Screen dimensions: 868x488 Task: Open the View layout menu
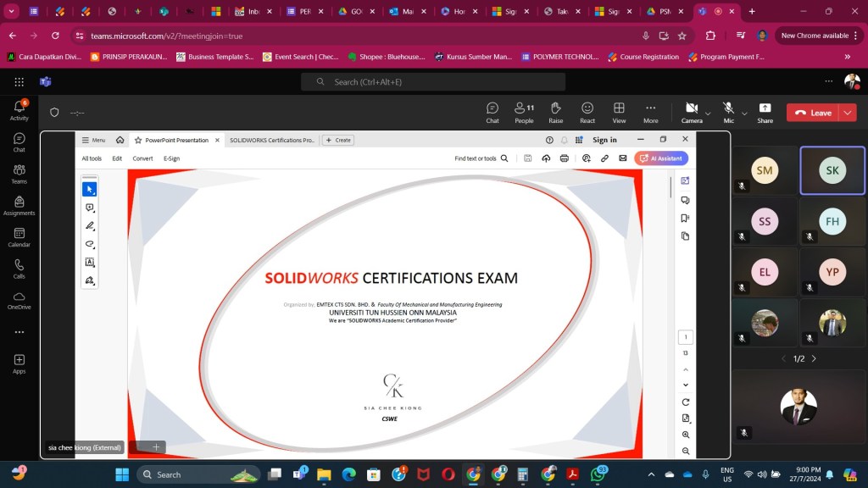coord(619,111)
